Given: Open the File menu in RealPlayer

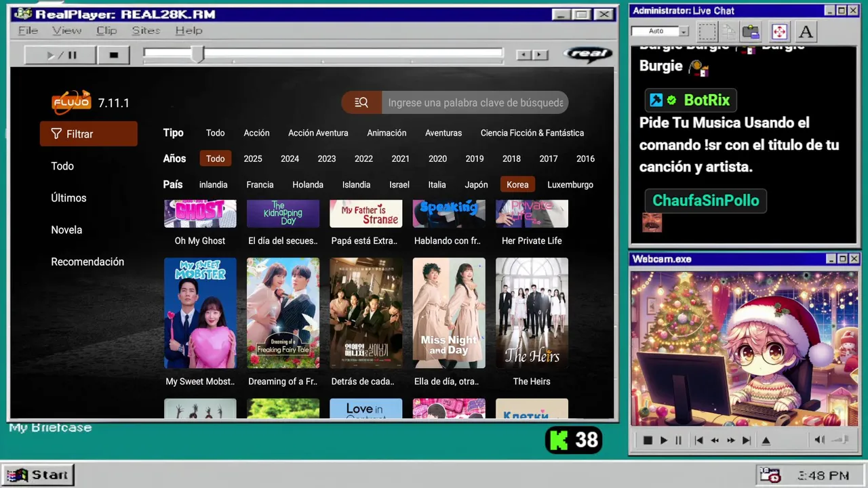Looking at the screenshot, I should click(x=28, y=30).
